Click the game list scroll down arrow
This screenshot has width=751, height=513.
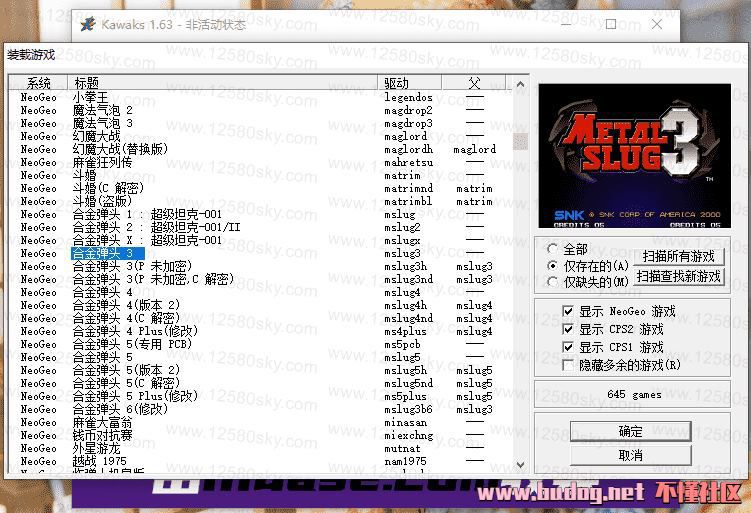pyautogui.click(x=521, y=465)
